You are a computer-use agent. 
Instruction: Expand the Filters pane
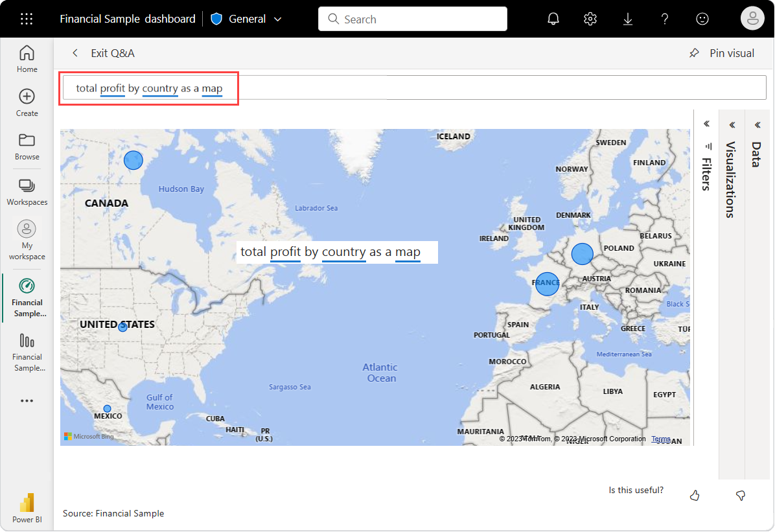tap(706, 123)
